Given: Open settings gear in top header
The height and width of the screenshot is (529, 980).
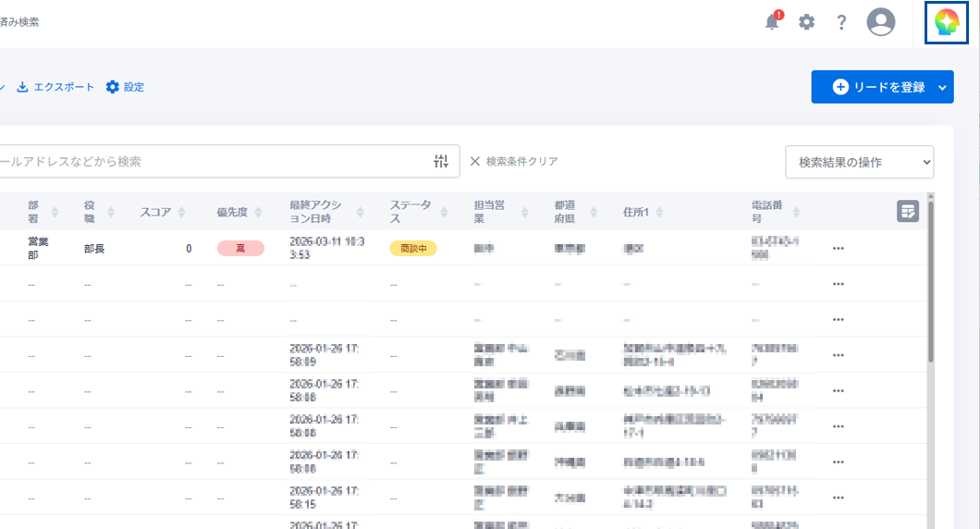Looking at the screenshot, I should pos(807,22).
